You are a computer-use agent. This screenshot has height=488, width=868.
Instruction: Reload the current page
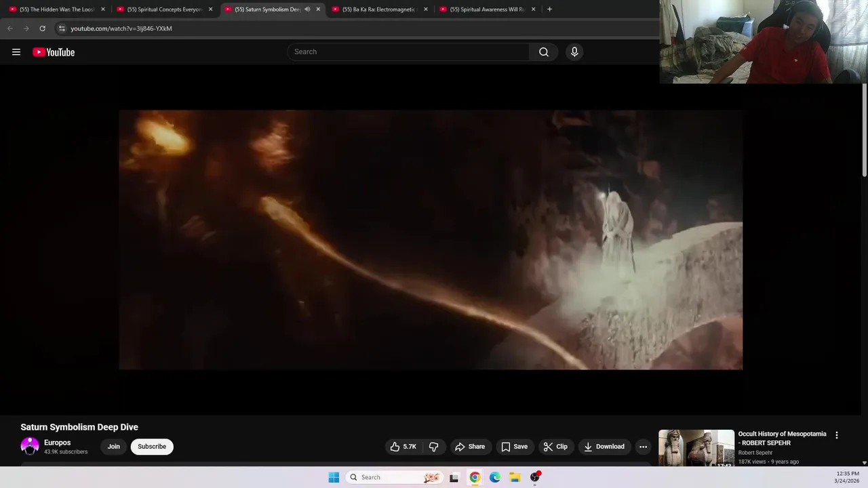click(x=42, y=28)
